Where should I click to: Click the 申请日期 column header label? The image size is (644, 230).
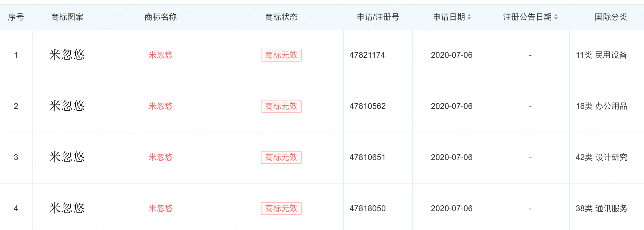tap(449, 17)
